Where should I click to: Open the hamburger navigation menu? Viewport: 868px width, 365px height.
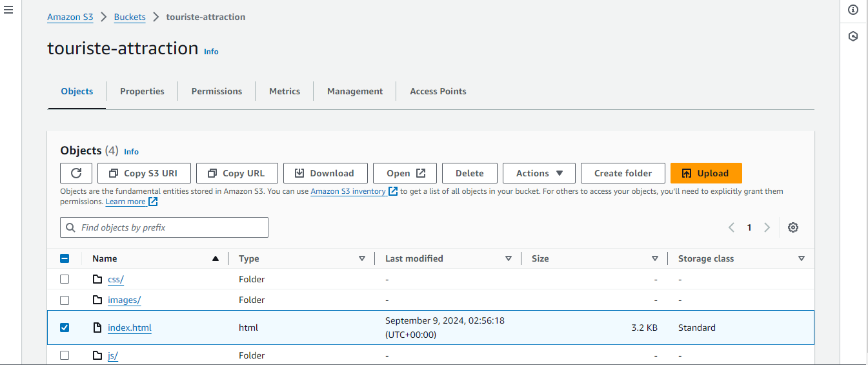[x=8, y=10]
